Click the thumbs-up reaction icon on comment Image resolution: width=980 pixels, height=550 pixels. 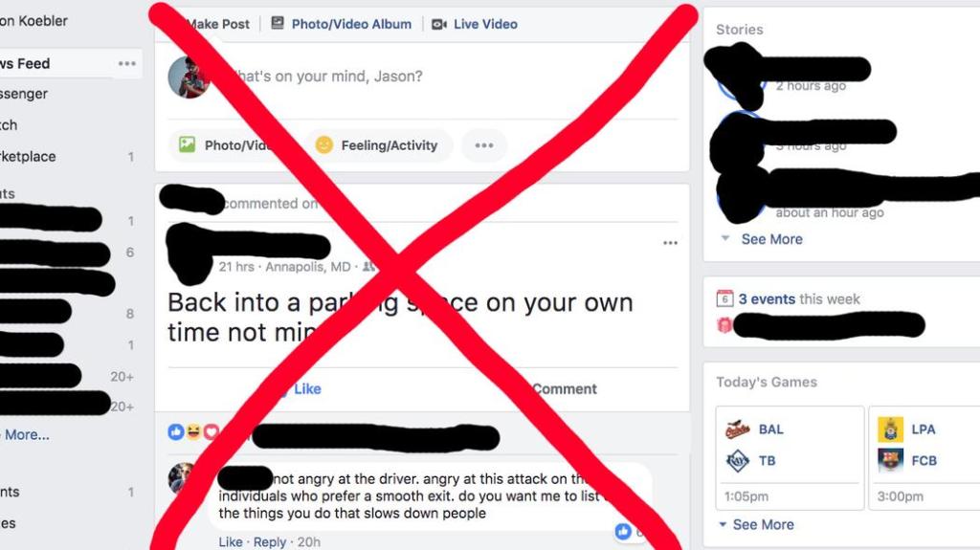point(623,531)
